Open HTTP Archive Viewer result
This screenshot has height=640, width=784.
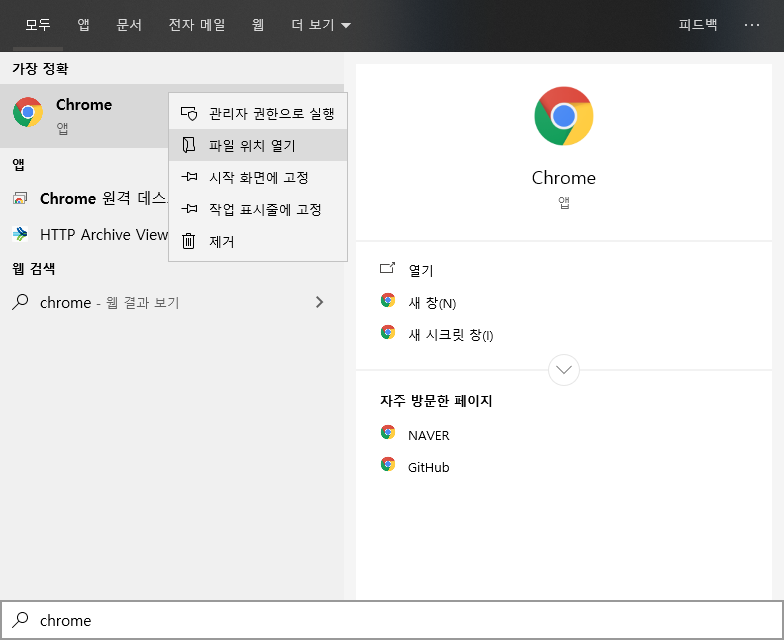click(x=84, y=234)
